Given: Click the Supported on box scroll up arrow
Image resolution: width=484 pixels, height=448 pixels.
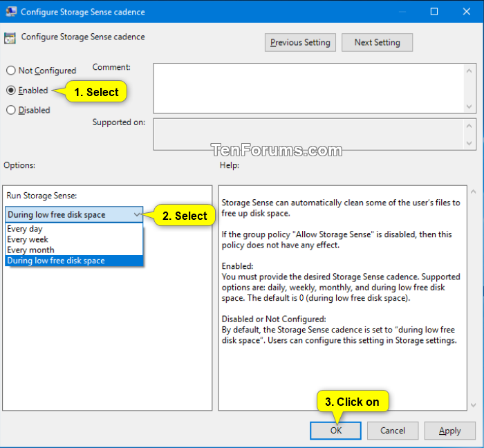Looking at the screenshot, I should pos(469,126).
